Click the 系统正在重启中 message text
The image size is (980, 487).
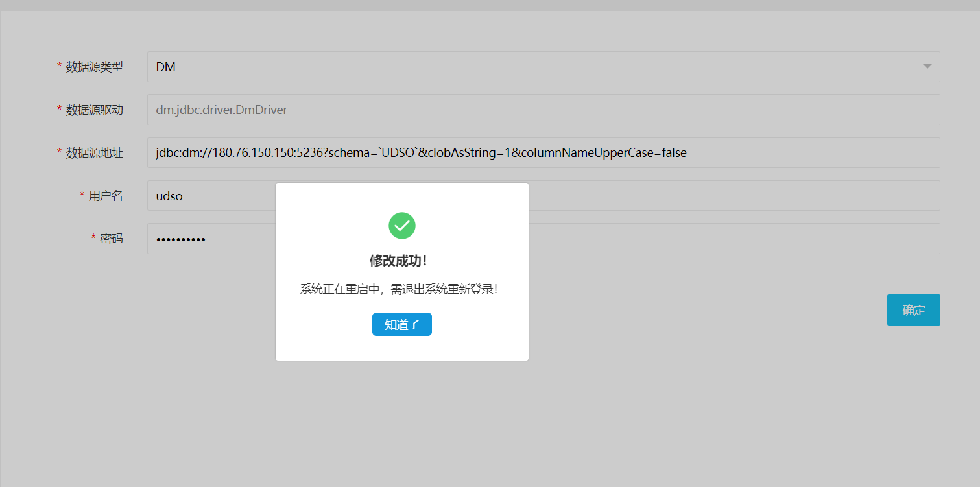tap(398, 289)
